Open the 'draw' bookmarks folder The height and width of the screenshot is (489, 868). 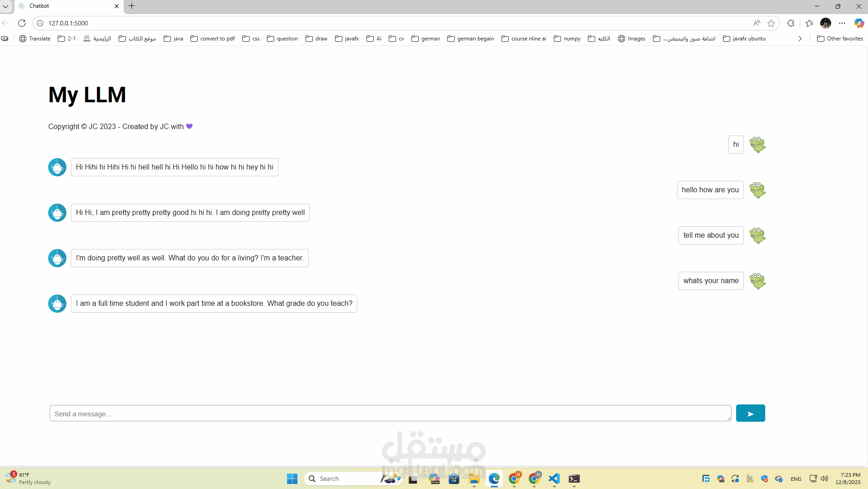pos(316,39)
